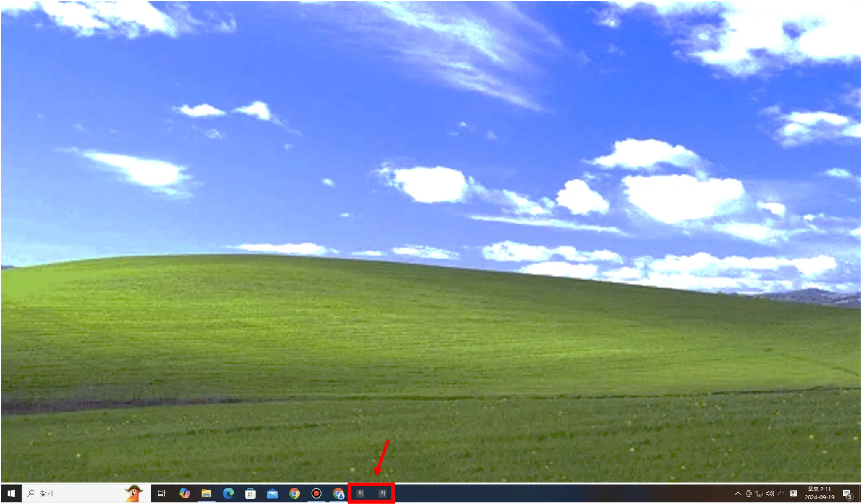Click the Meet Now camera tray icon
Image resolution: width=861 pixels, height=504 pixels.
748,493
